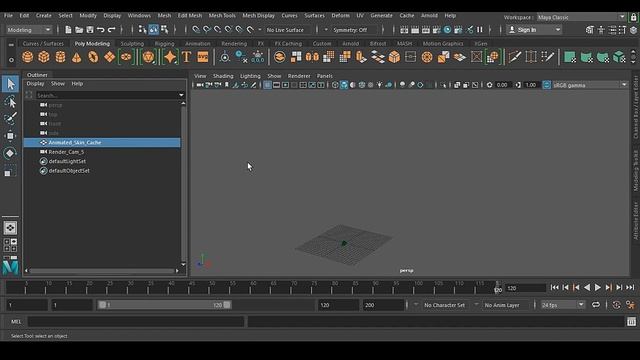Create a polygon cone from the shelf
This screenshot has height=360, width=640.
[x=76, y=57]
